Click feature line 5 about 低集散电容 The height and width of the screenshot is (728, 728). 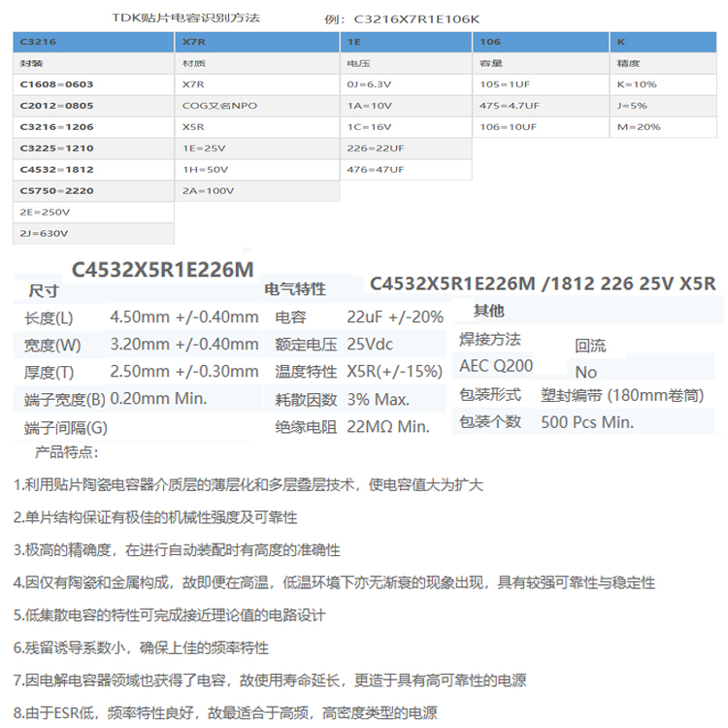pos(170,615)
